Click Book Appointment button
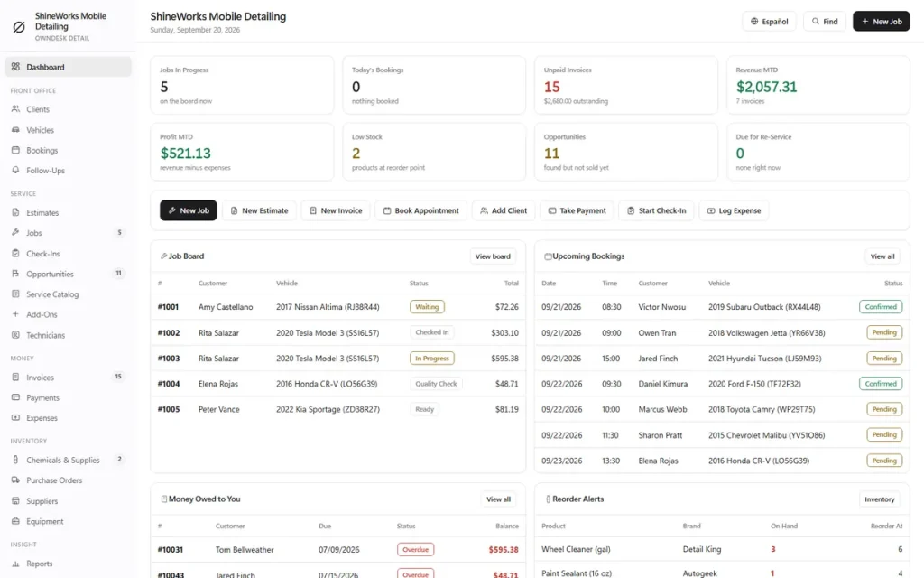This screenshot has height=578, width=924. coord(420,210)
